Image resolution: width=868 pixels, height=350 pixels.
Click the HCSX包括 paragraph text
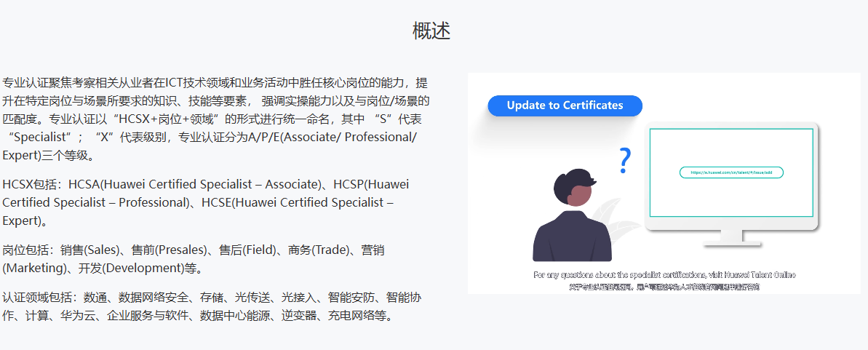tap(206, 202)
